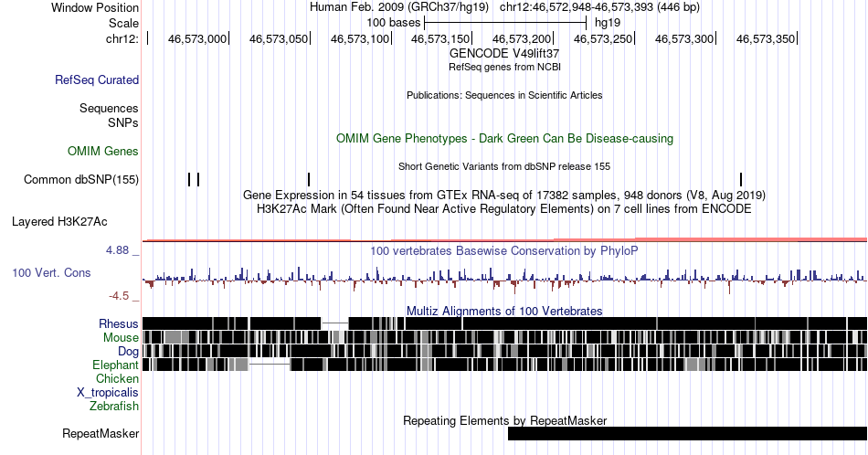Screen dimensions: 868x455
Task: Click the Elephant alignment gap line
Action: tap(270, 365)
